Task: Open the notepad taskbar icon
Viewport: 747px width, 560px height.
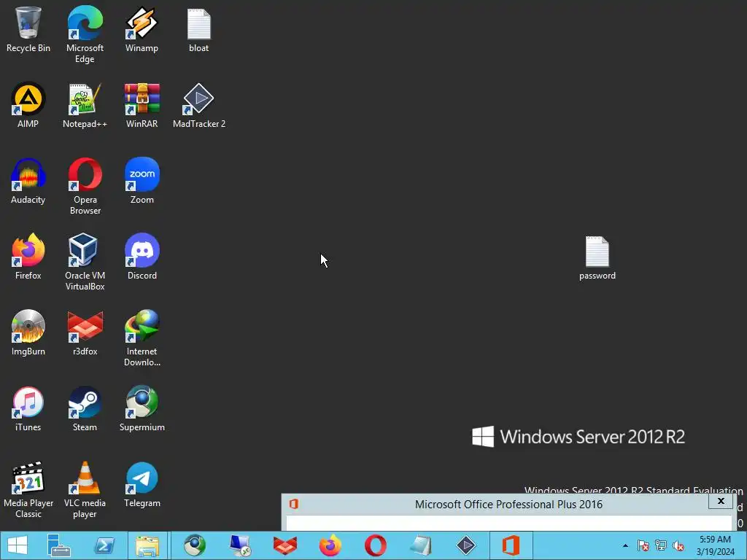Action: (x=421, y=545)
